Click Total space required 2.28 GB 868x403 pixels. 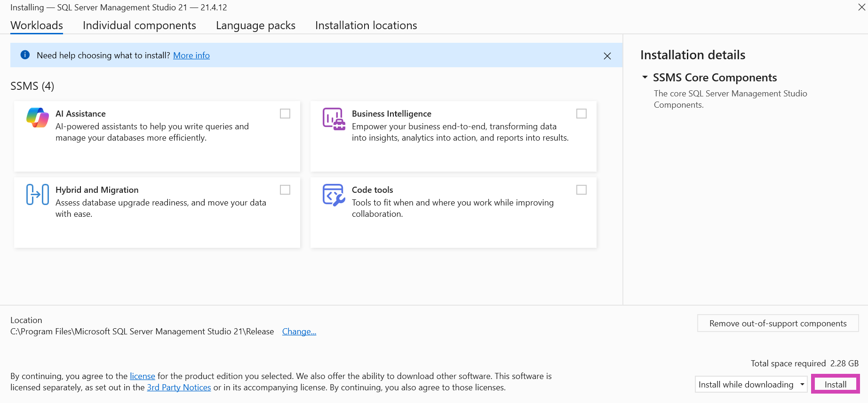(x=804, y=363)
